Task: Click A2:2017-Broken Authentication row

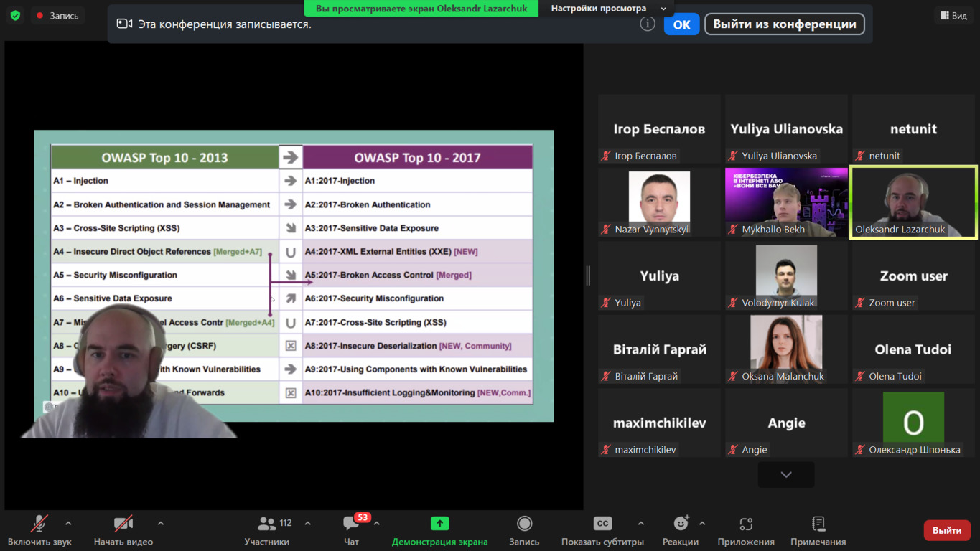Action: (x=417, y=204)
